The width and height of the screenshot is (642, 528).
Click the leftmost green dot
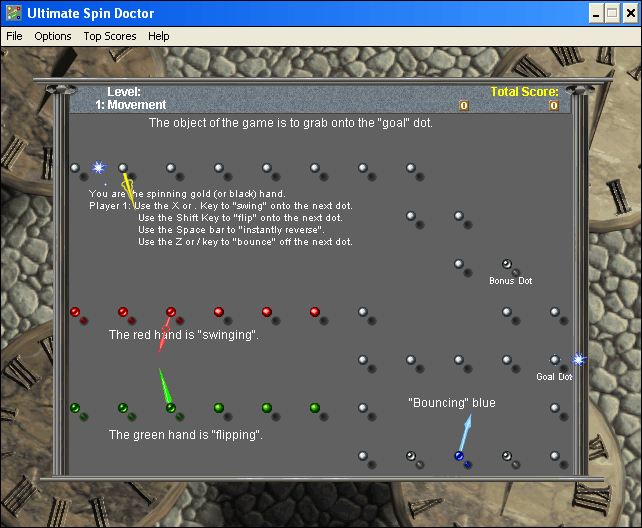[75, 408]
